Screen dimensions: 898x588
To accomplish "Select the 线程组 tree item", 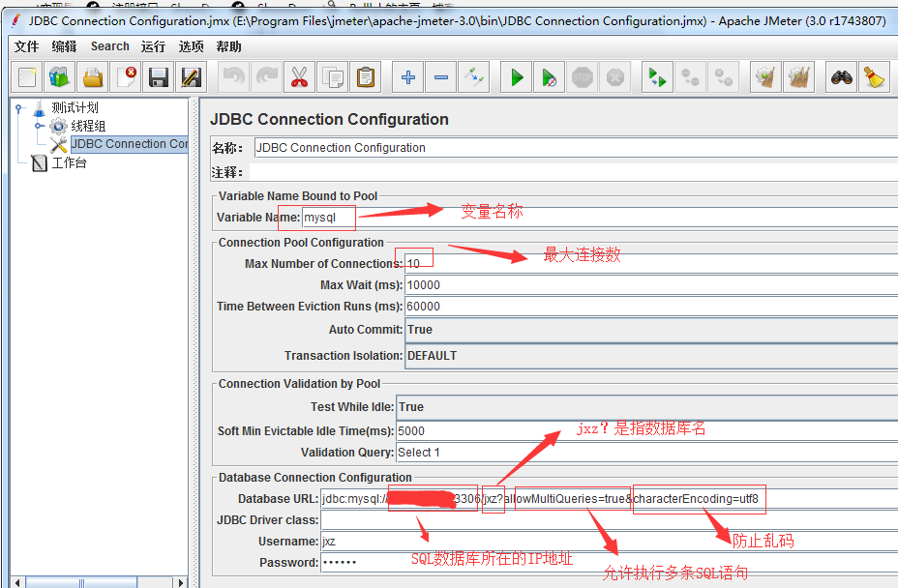I will coord(88,126).
